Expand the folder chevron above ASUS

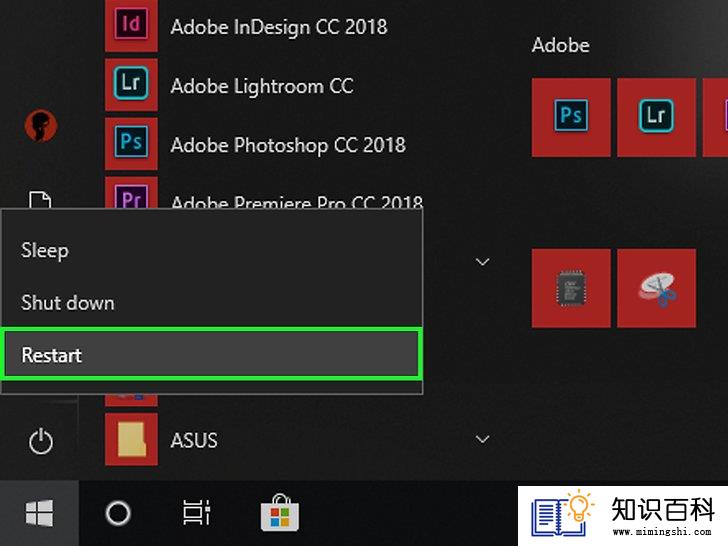[482, 262]
